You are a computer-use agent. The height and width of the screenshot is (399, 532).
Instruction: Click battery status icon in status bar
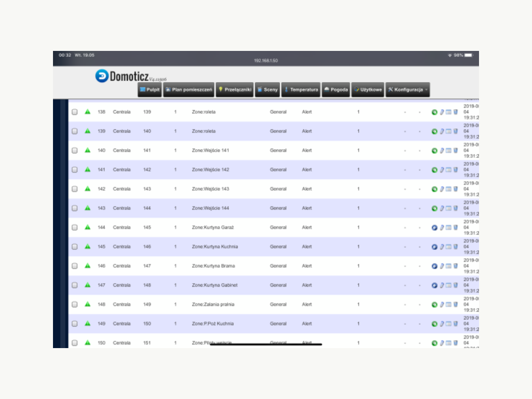click(469, 55)
